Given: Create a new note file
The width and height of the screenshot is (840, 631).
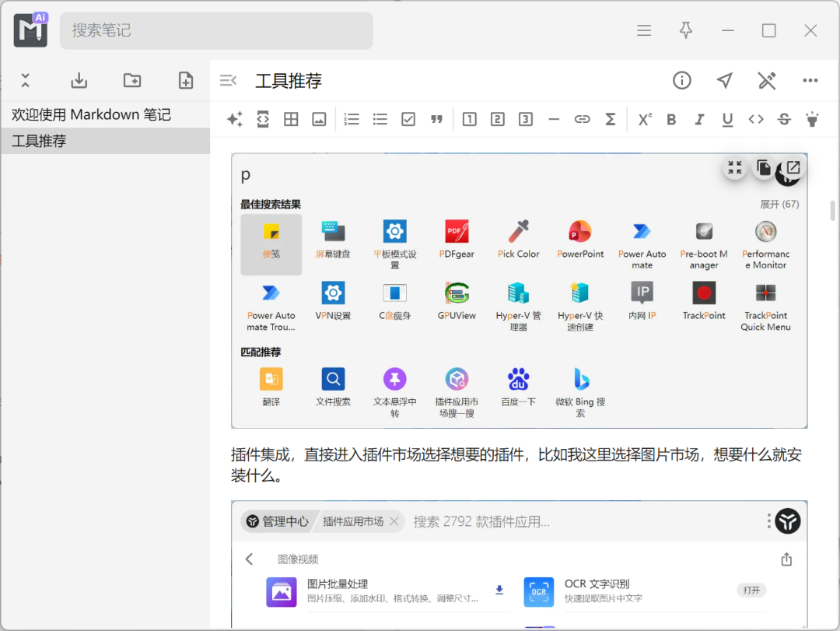Looking at the screenshot, I should click(185, 80).
